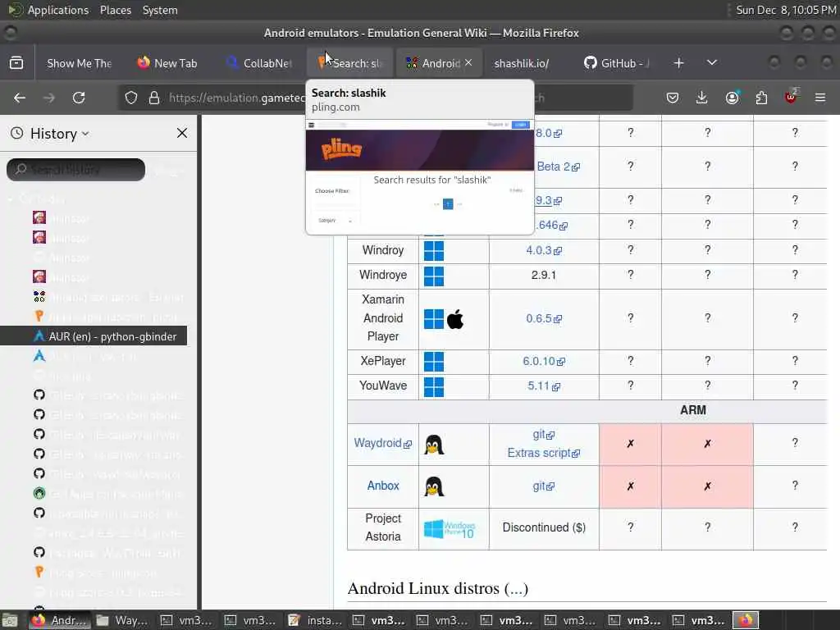Select the ARM header cell
This screenshot has width=840, height=630.
click(587, 411)
